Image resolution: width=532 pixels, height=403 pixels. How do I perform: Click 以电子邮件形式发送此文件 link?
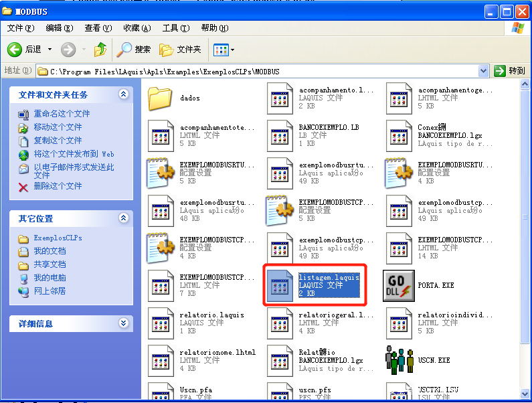(x=74, y=171)
